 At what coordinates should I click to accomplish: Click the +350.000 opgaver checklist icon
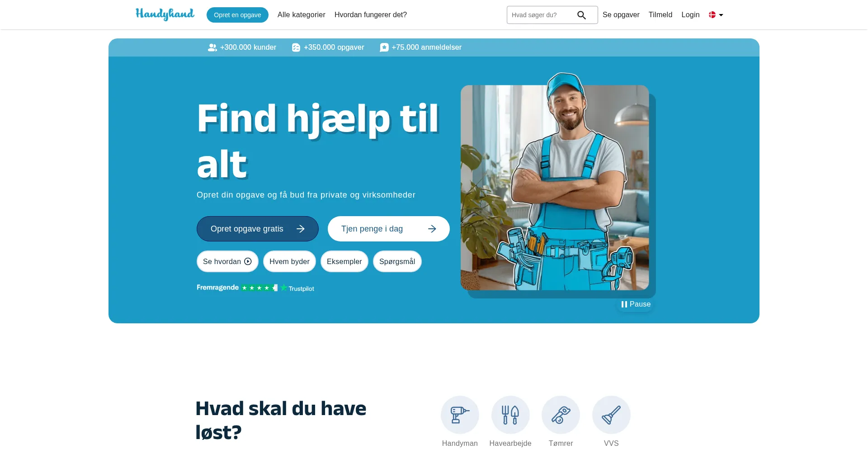pyautogui.click(x=296, y=47)
